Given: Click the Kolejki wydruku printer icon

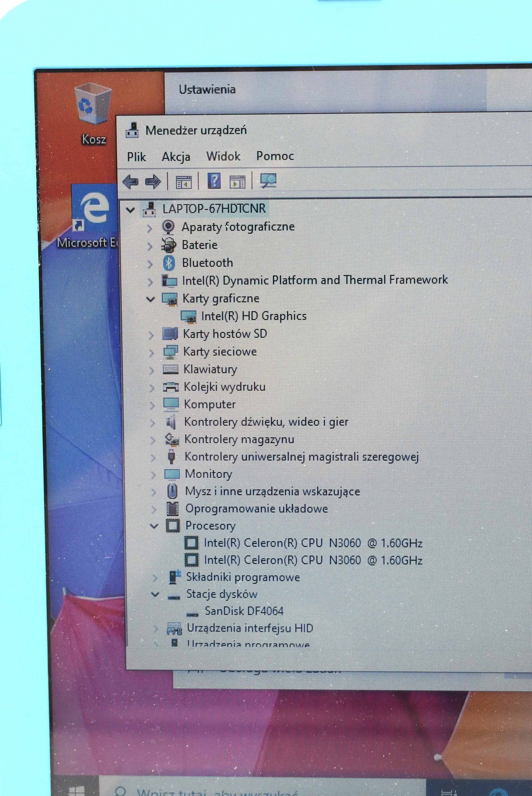Looking at the screenshot, I should (171, 387).
